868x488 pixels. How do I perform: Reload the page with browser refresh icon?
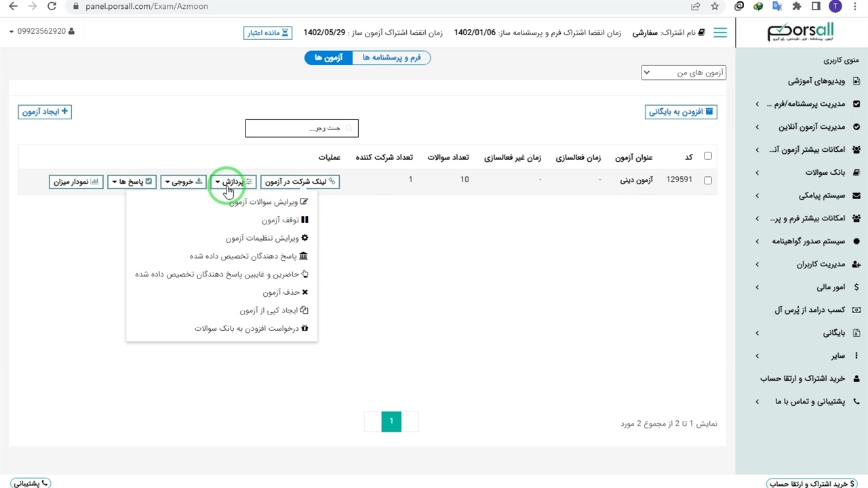52,6
